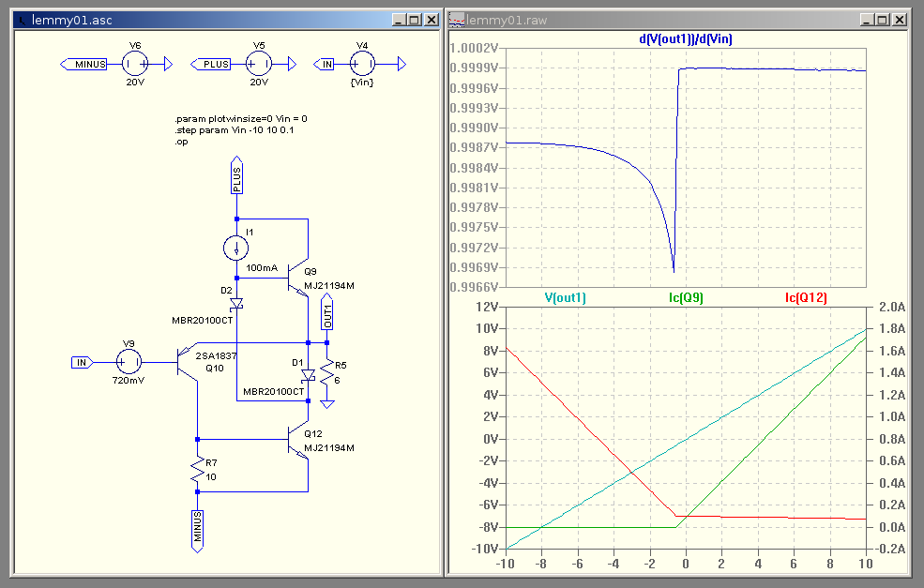Click 0.9966V axis label on upper plot
The width and height of the screenshot is (924, 588).
475,287
